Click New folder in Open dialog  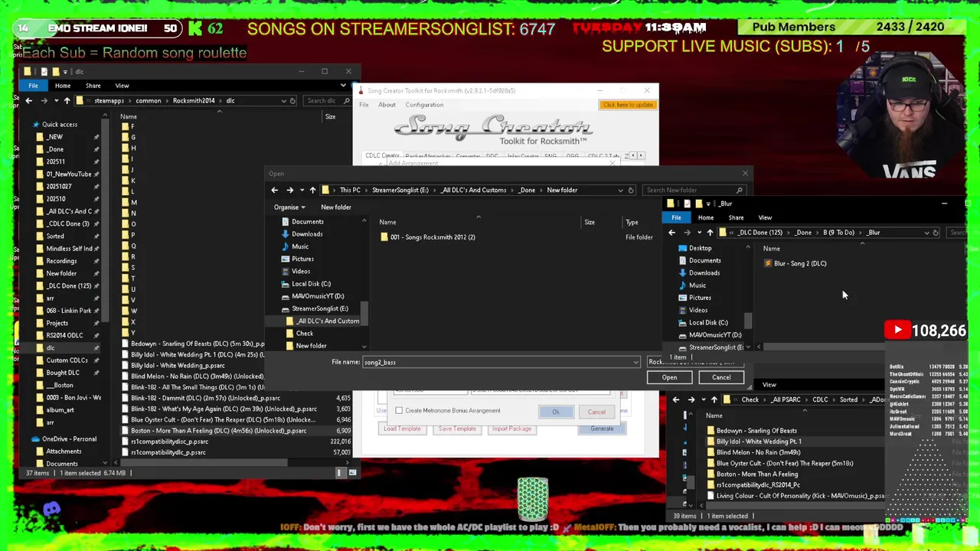[336, 207]
